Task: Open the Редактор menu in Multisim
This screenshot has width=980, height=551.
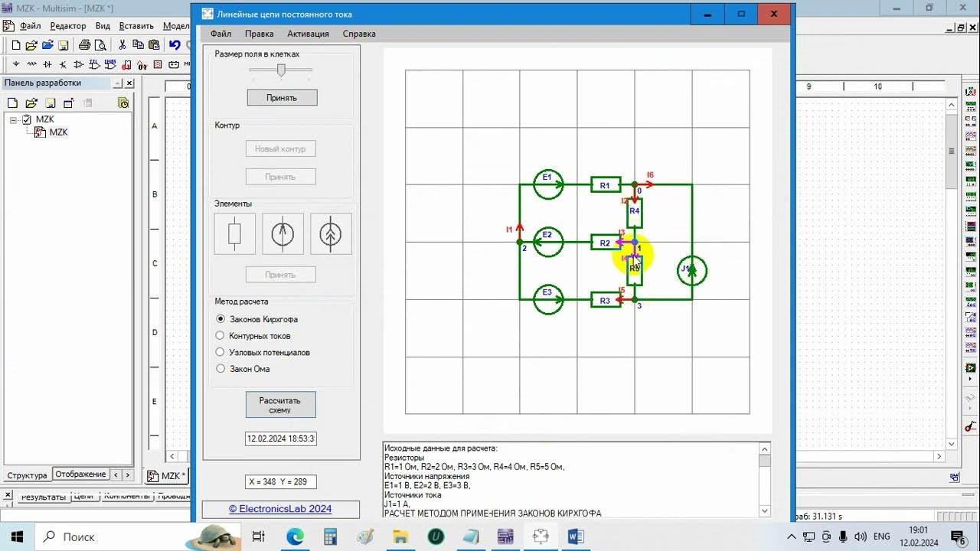Action: [x=68, y=26]
